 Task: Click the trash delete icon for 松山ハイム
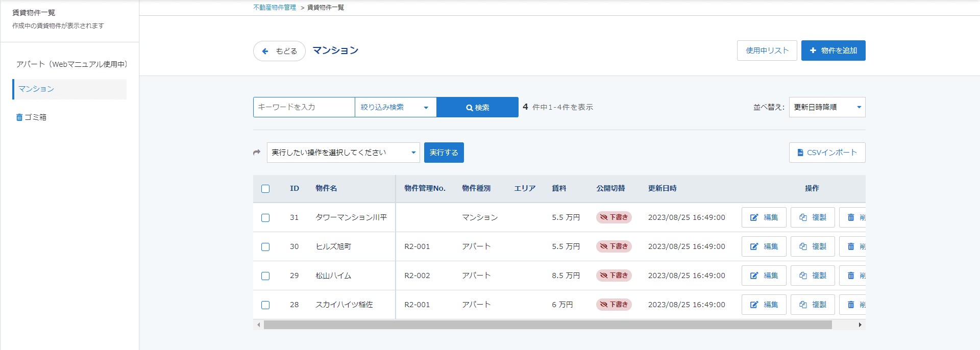click(x=852, y=276)
